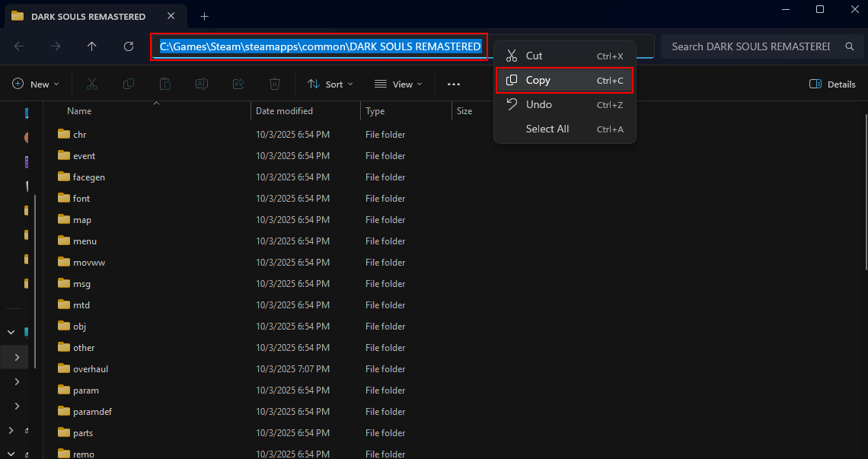Click the map folder icon
Viewport: 868px width, 459px height.
64,219
